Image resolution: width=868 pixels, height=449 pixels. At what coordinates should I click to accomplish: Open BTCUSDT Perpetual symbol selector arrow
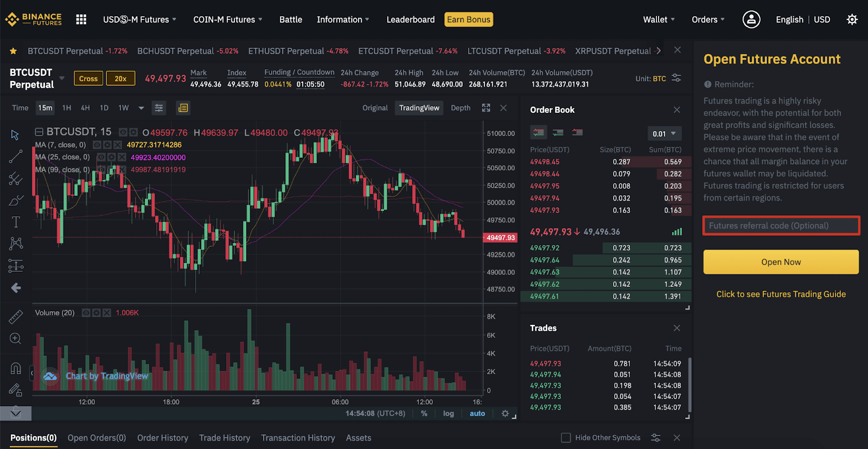click(62, 78)
